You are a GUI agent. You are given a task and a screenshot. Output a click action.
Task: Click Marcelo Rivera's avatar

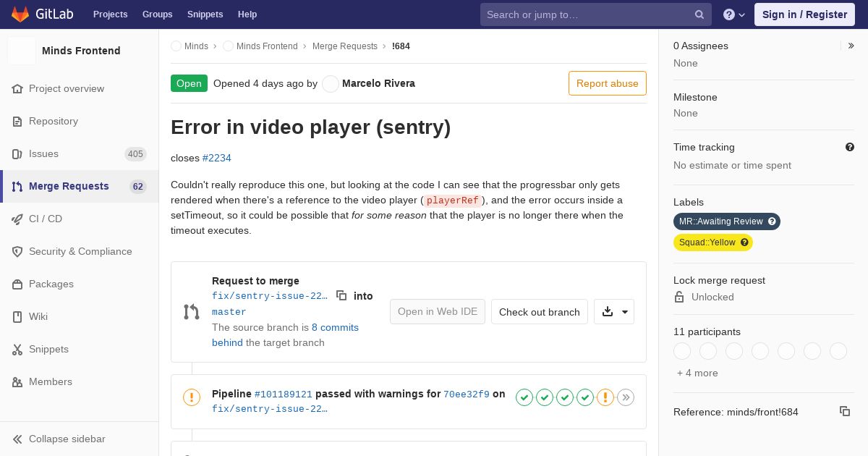tap(331, 84)
